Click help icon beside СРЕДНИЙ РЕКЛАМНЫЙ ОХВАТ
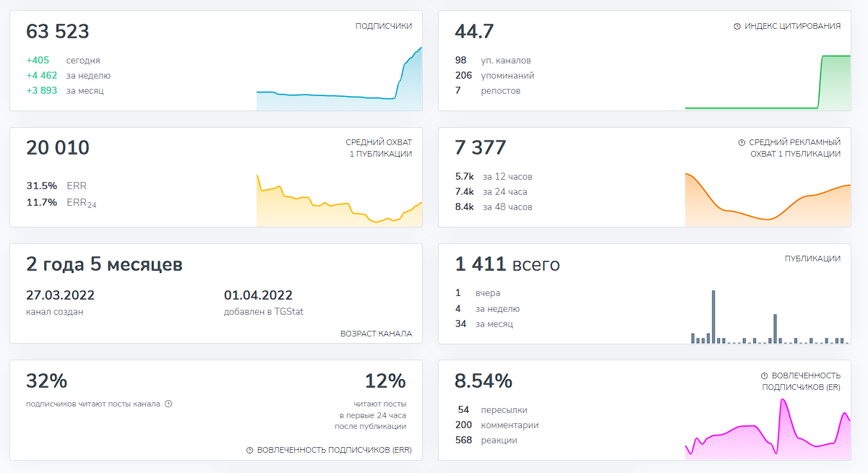868x473 pixels. pyautogui.click(x=742, y=142)
